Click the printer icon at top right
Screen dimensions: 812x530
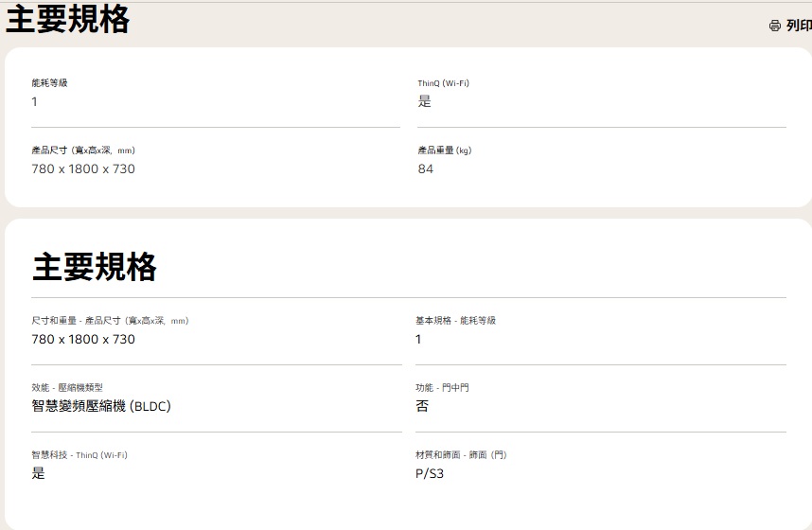[x=775, y=26]
